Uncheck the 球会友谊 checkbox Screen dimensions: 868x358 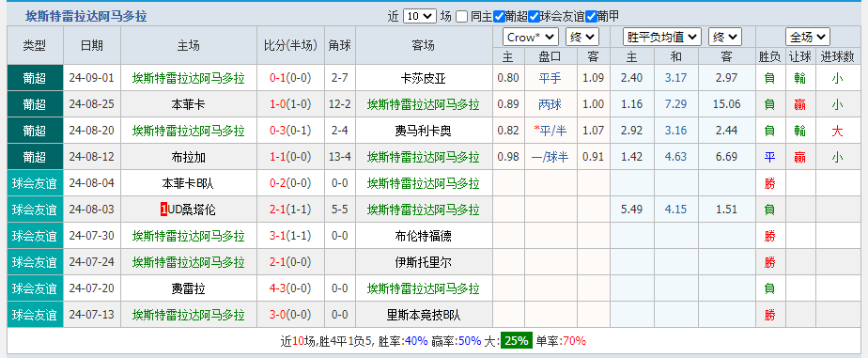point(534,16)
